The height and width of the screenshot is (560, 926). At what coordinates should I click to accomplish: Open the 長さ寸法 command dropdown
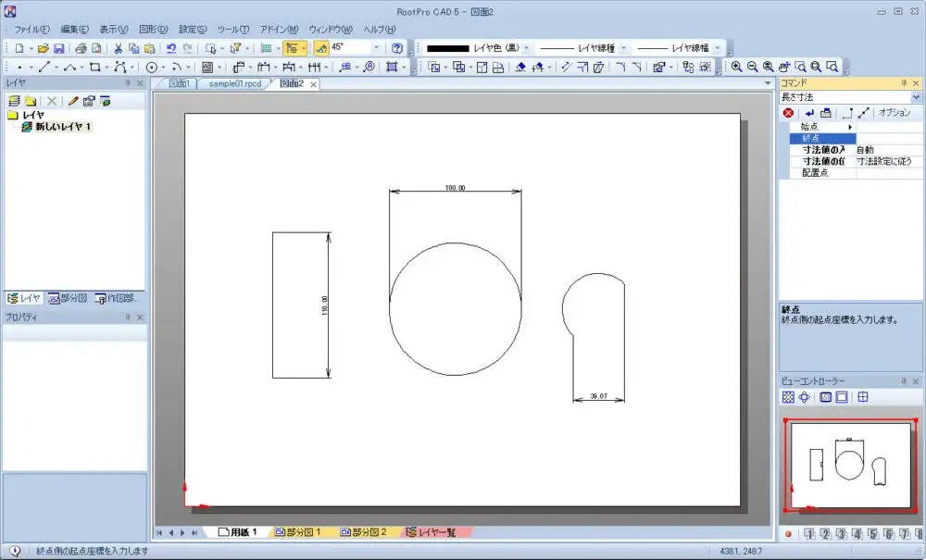pyautogui.click(x=916, y=96)
